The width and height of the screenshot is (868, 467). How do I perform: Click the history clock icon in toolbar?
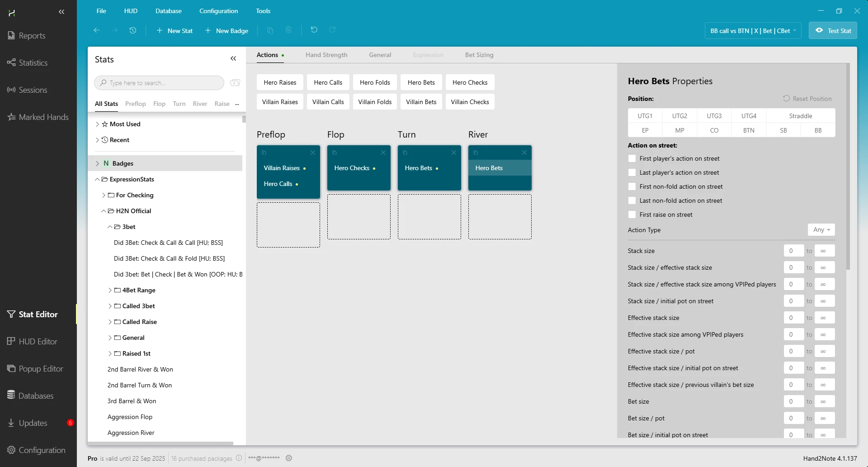pyautogui.click(x=132, y=30)
